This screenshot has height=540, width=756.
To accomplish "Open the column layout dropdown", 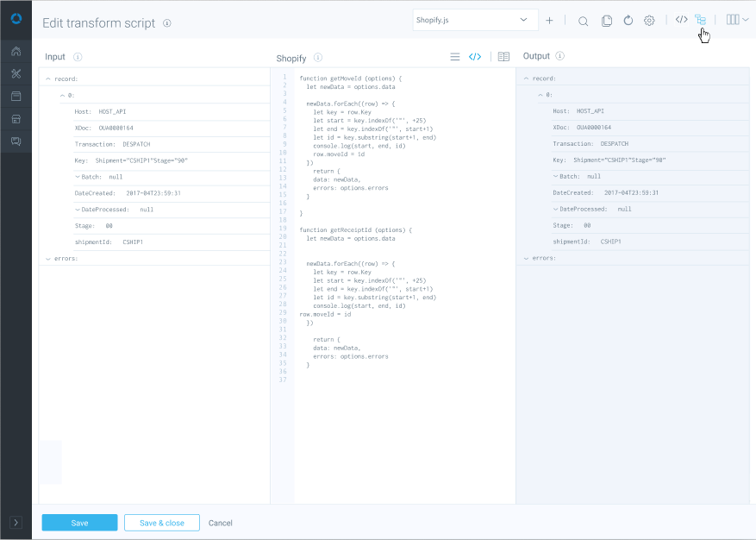I will point(737,20).
